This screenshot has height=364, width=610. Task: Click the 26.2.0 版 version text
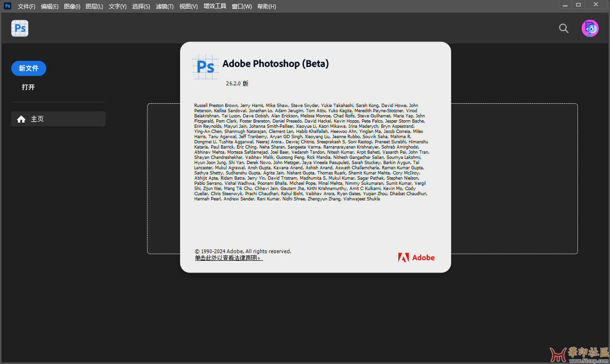point(237,83)
